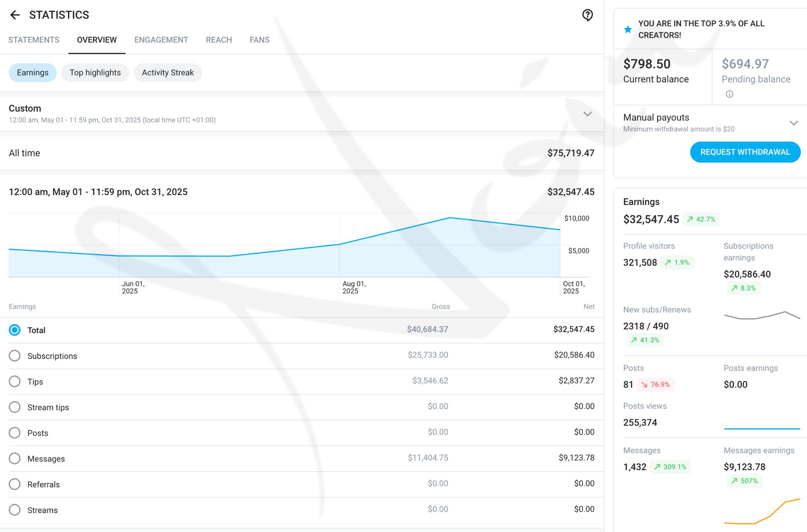Screen dimensions: 807x532
Task: Open the help question mark icon
Action: point(587,15)
